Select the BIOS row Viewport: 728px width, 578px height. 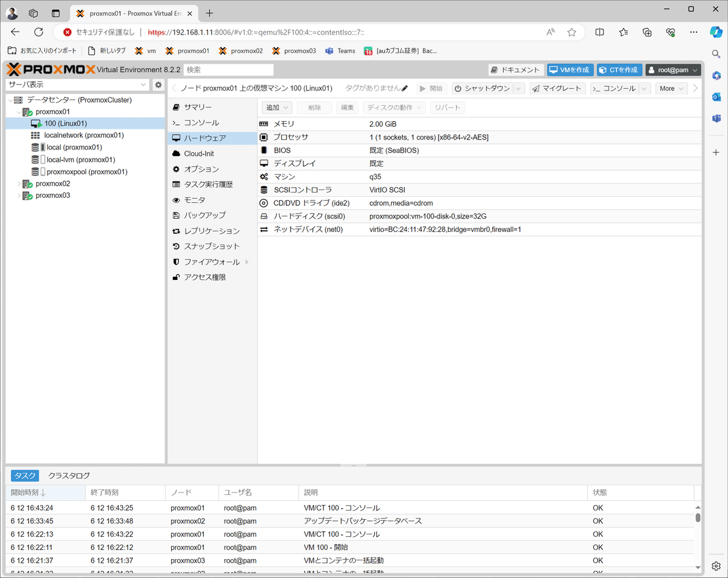point(479,151)
